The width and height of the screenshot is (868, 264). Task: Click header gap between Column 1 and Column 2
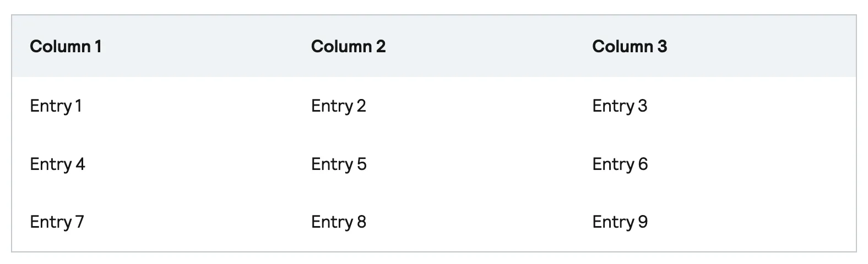(207, 47)
